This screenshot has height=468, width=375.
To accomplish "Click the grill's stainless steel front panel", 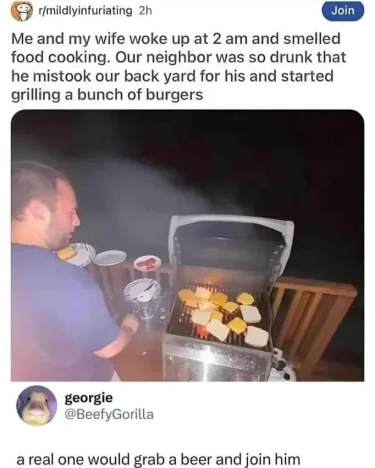I will pos(217,363).
